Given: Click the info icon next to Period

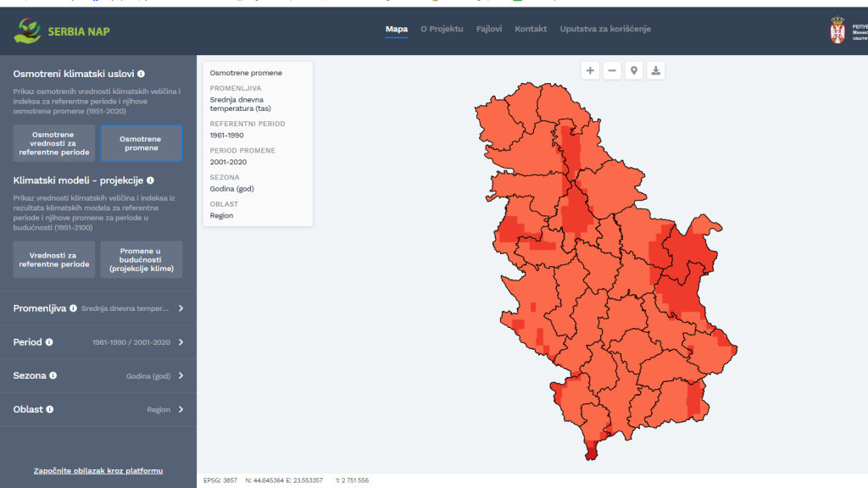Looking at the screenshot, I should [x=49, y=342].
